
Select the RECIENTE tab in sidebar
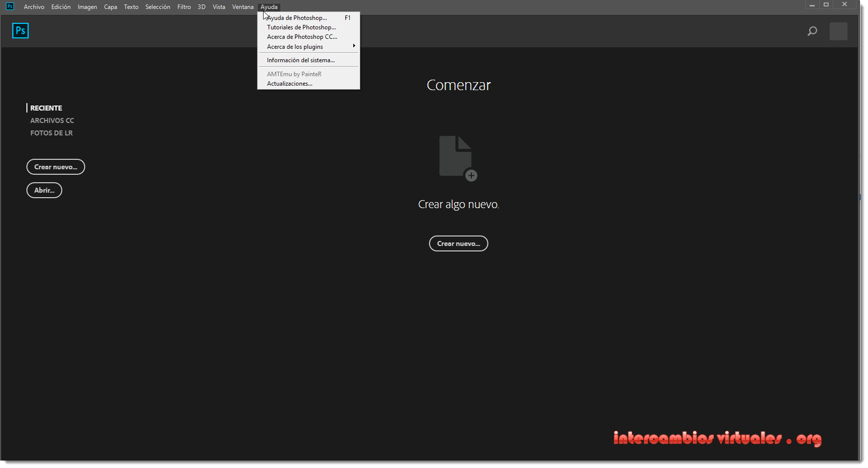click(x=46, y=108)
